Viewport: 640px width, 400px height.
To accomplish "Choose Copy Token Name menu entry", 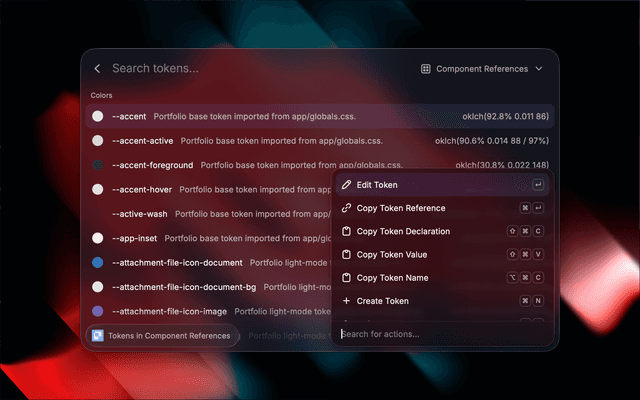I will coord(442,278).
